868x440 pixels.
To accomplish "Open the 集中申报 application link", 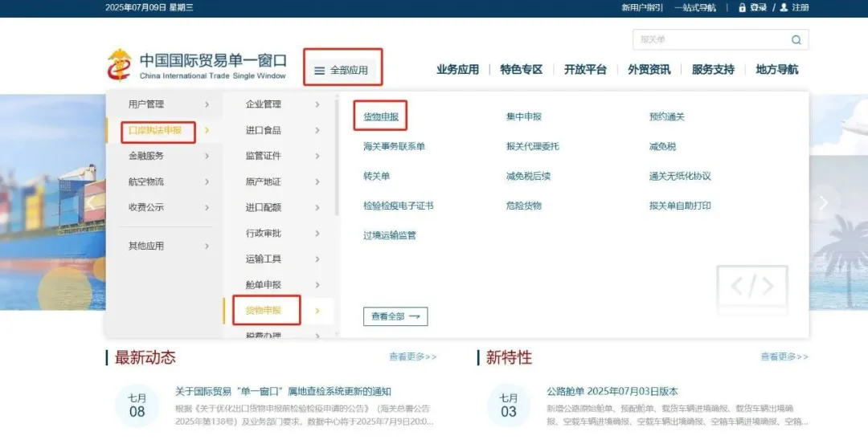I will tap(524, 116).
